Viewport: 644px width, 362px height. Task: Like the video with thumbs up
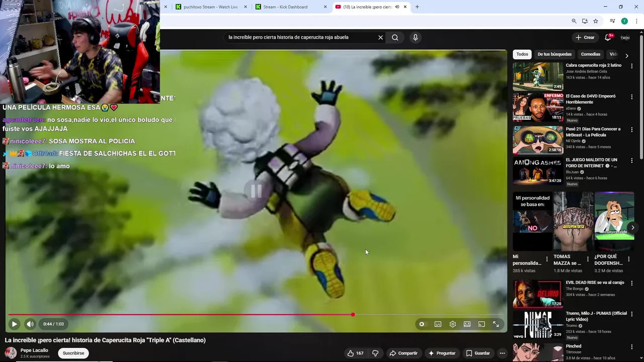tap(355, 353)
